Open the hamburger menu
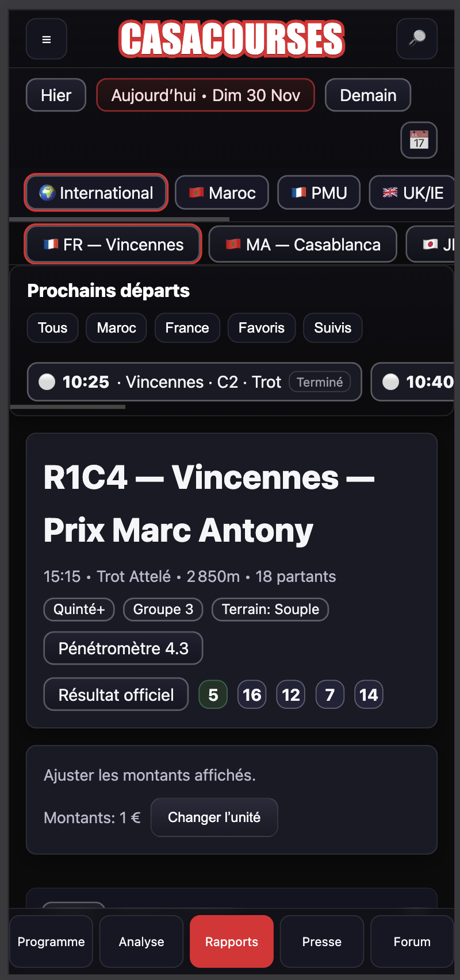The width and height of the screenshot is (460, 980). point(47,39)
